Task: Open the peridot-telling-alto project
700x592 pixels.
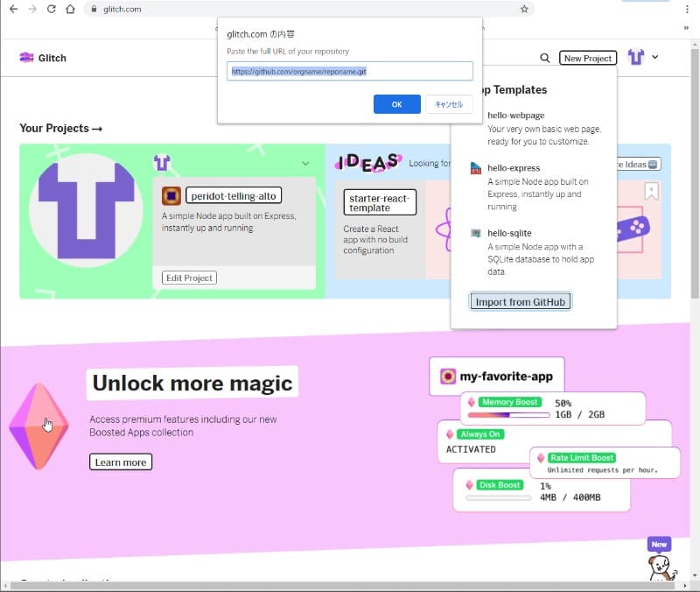Action: pyautogui.click(x=234, y=195)
